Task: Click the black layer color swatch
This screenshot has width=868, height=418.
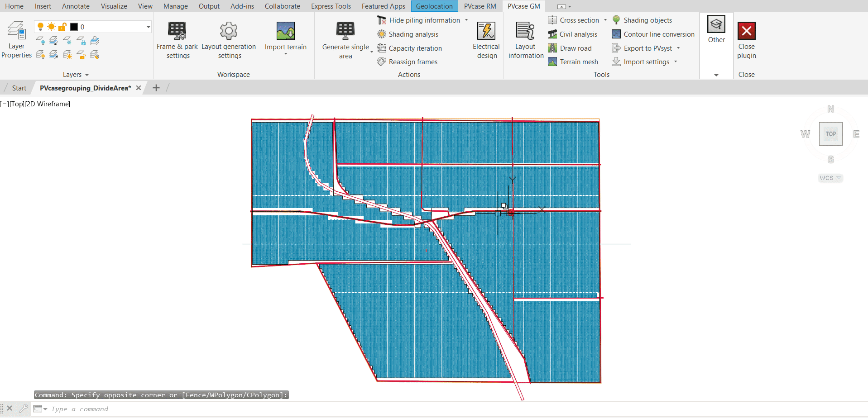Action: [x=74, y=26]
